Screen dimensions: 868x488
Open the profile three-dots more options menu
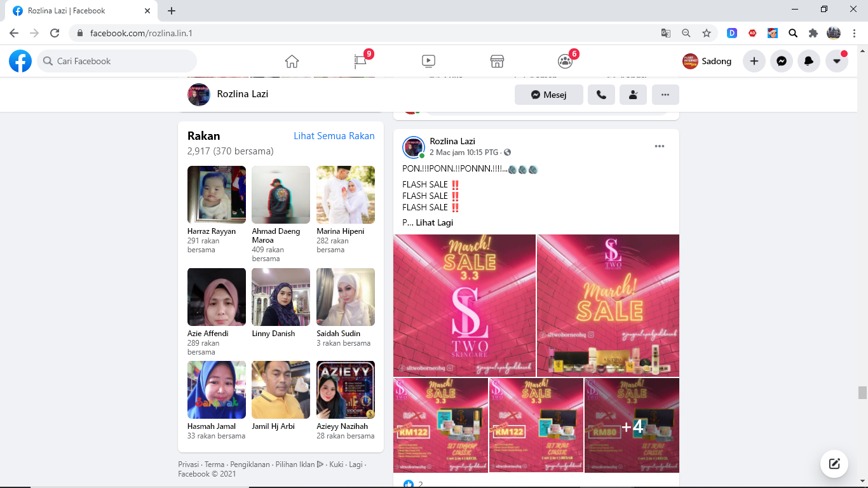[x=665, y=95]
